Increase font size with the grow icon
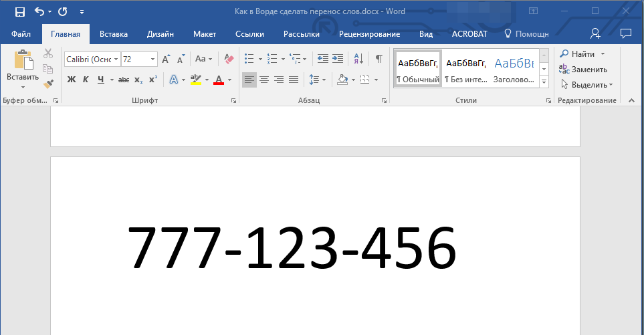Screen dimensions: 644x335 [x=166, y=59]
